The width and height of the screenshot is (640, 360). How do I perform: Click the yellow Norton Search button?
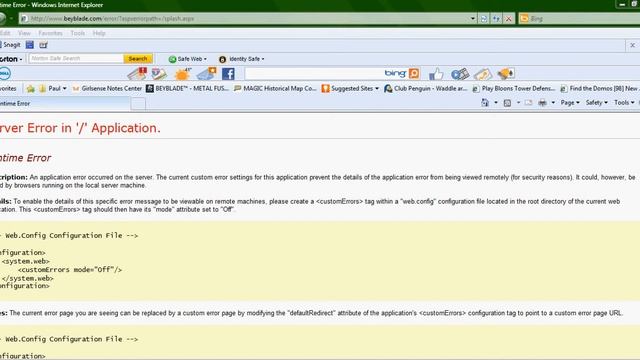tap(138, 58)
